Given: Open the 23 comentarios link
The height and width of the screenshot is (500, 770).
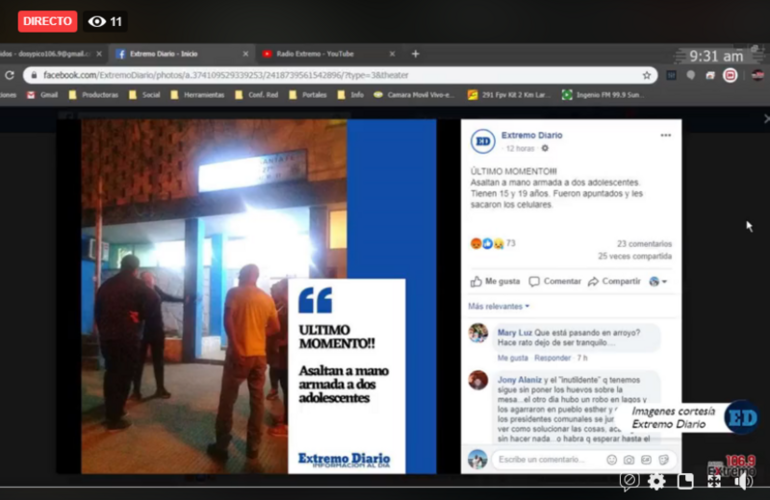Looking at the screenshot, I should 644,244.
